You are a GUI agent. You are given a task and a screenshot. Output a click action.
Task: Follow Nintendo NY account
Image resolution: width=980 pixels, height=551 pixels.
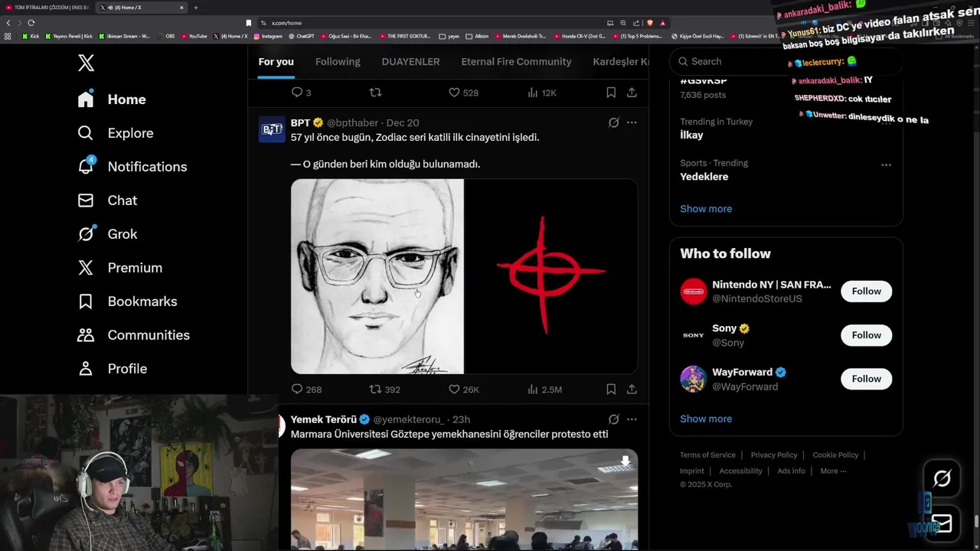click(866, 291)
